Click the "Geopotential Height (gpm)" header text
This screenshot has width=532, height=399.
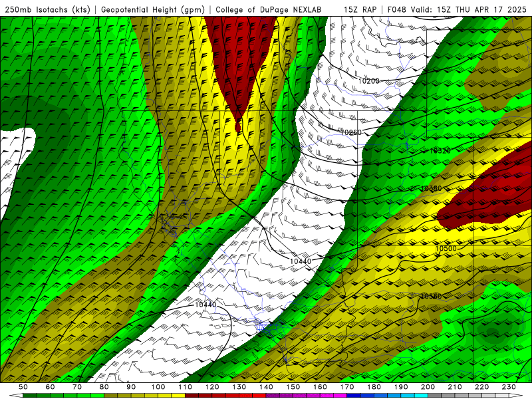153,9
